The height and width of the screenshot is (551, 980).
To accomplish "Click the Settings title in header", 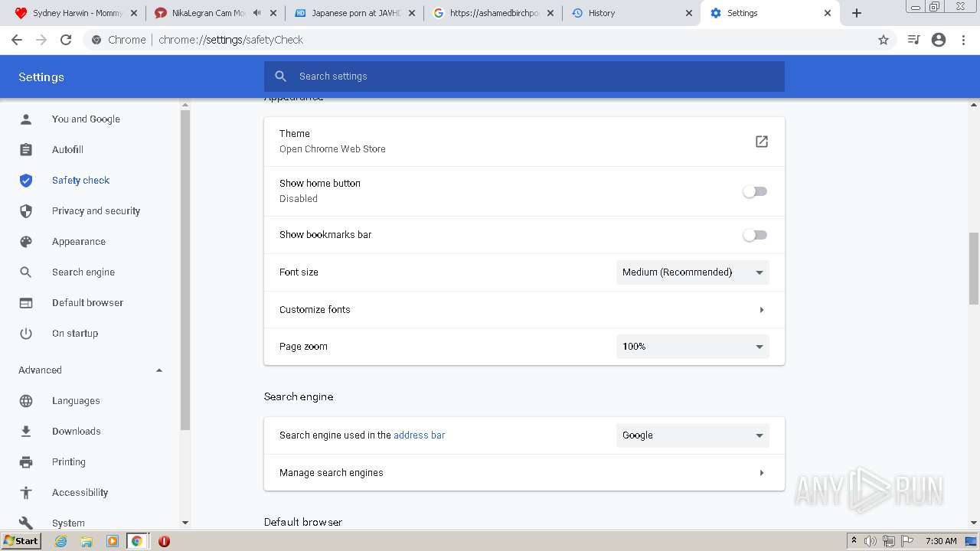I will (x=41, y=77).
